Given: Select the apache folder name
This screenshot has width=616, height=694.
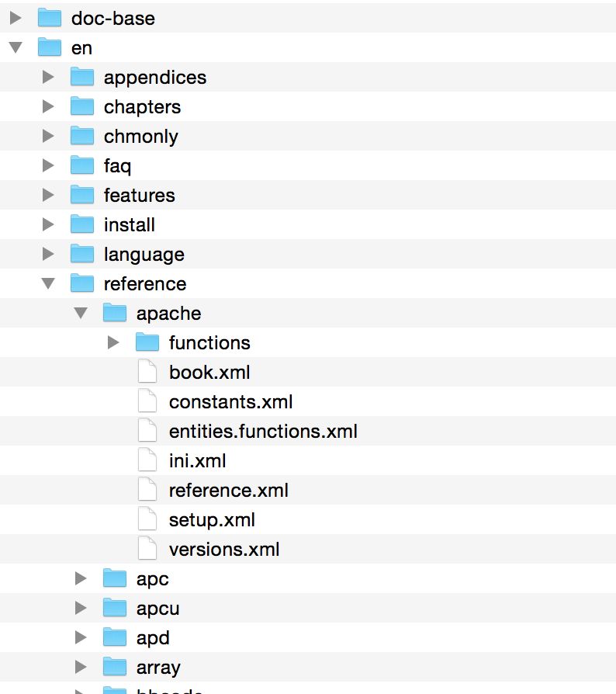Looking at the screenshot, I should click(x=169, y=314).
